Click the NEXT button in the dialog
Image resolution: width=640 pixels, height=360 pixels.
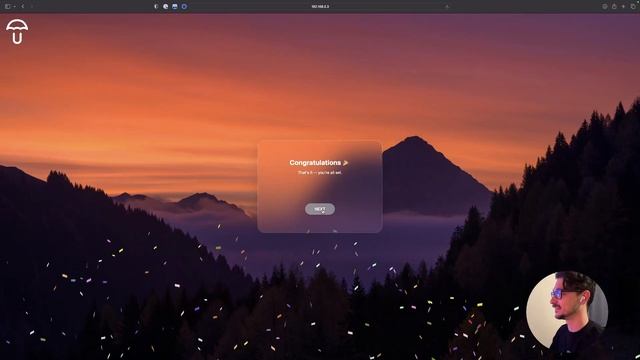point(320,209)
